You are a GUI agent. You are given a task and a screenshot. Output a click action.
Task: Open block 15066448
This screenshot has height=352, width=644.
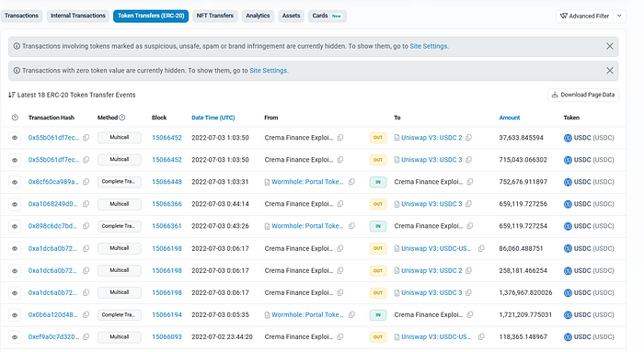[167, 182]
